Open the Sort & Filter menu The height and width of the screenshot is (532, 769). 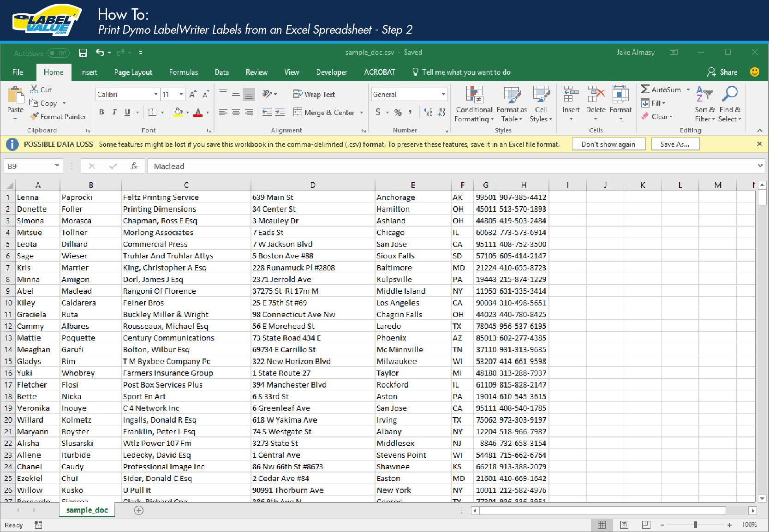tap(705, 104)
